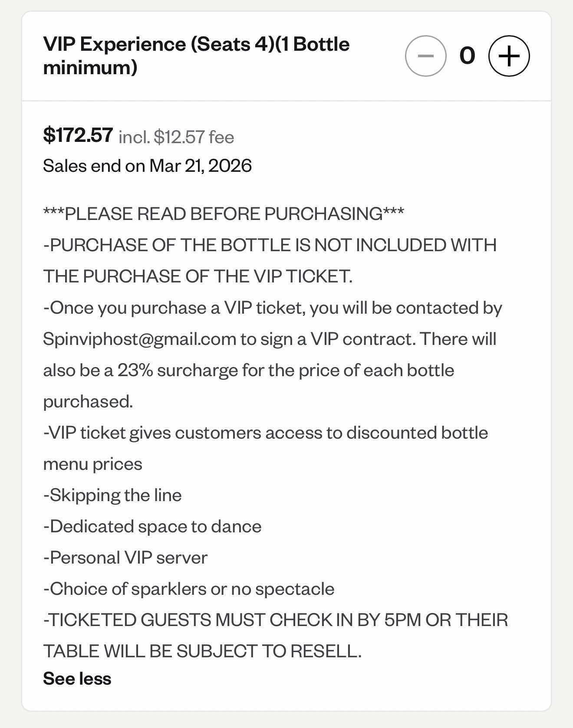573x728 pixels.
Task: Click the Dedicated space to dance perk
Action: tap(152, 526)
